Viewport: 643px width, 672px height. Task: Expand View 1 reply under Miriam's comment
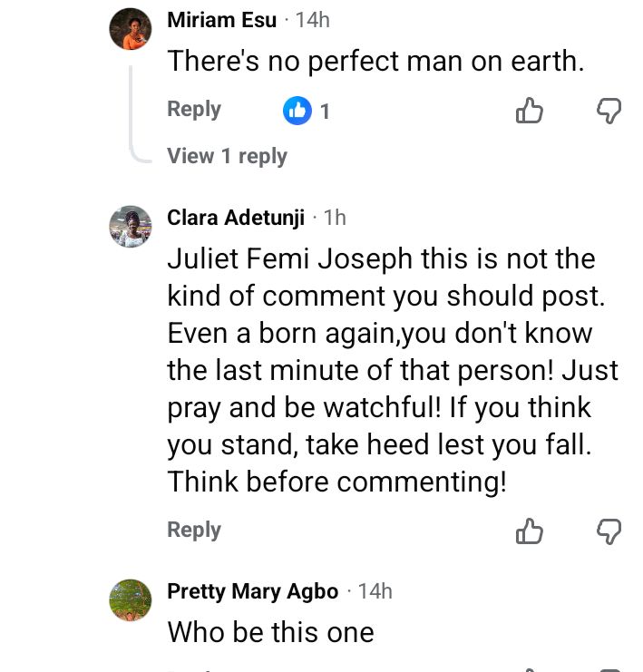coord(227,156)
